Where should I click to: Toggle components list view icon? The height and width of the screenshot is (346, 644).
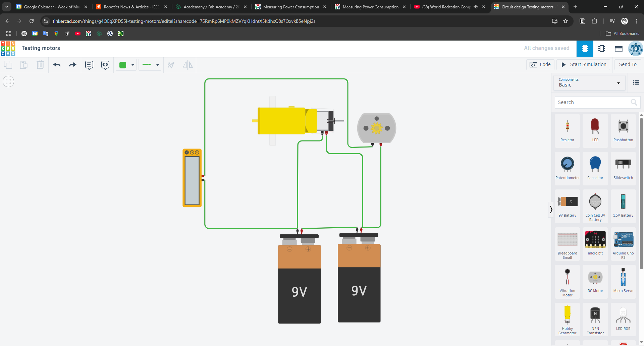coord(636,82)
